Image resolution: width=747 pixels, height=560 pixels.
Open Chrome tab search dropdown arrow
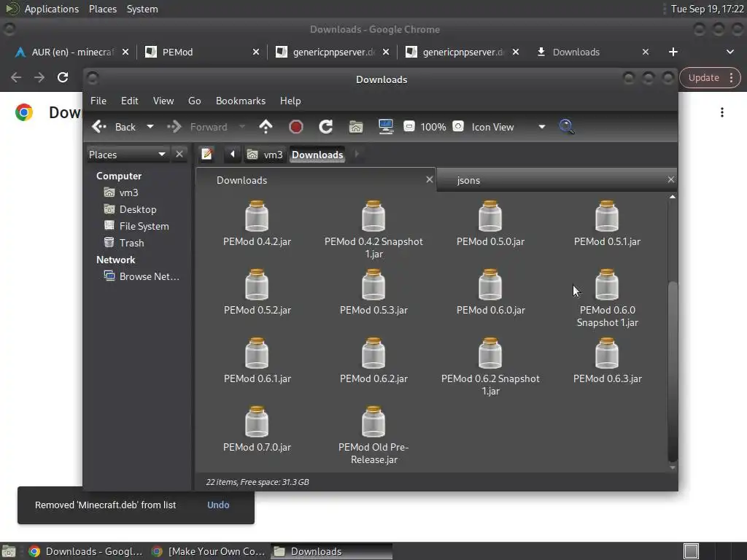point(729,52)
